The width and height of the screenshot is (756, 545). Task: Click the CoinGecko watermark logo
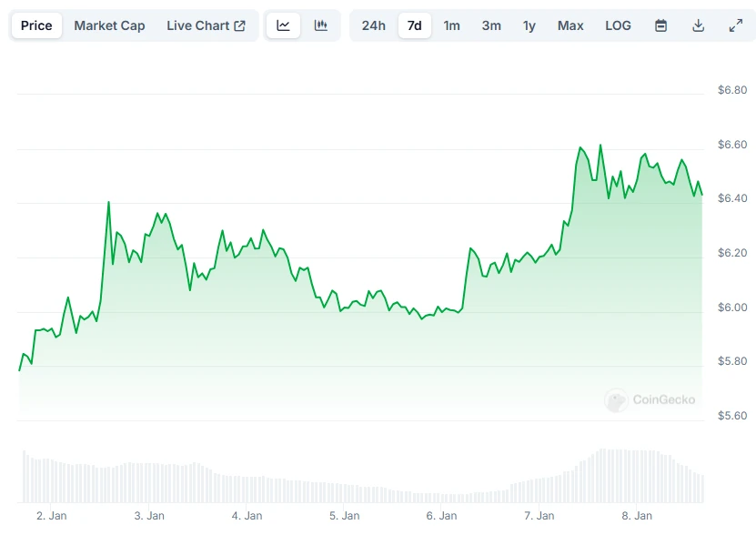[x=650, y=399]
